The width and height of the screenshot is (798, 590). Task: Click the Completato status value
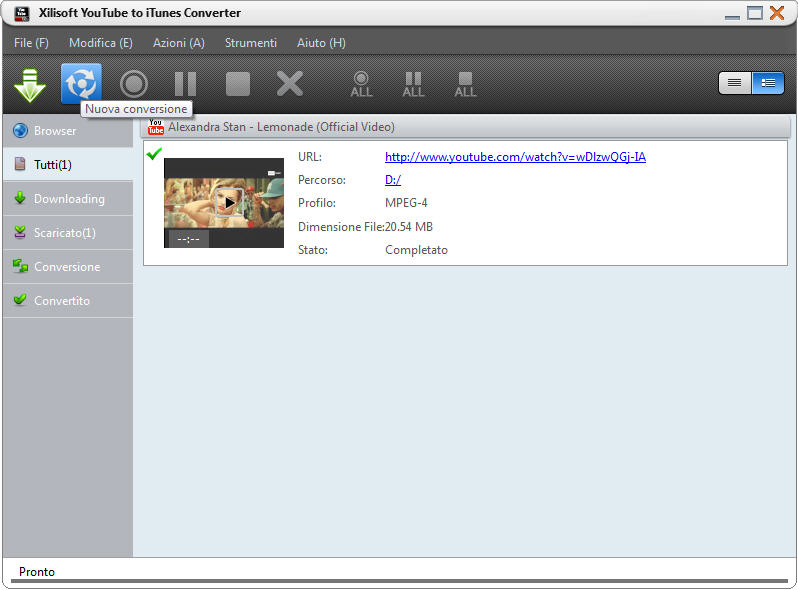click(x=416, y=250)
